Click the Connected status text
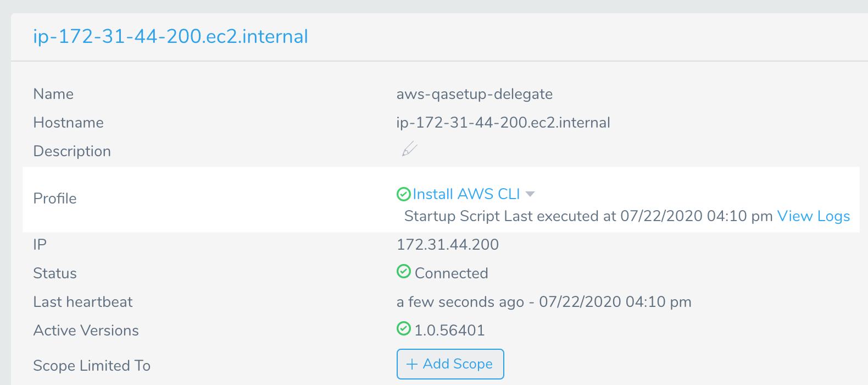The image size is (868, 385). point(452,273)
